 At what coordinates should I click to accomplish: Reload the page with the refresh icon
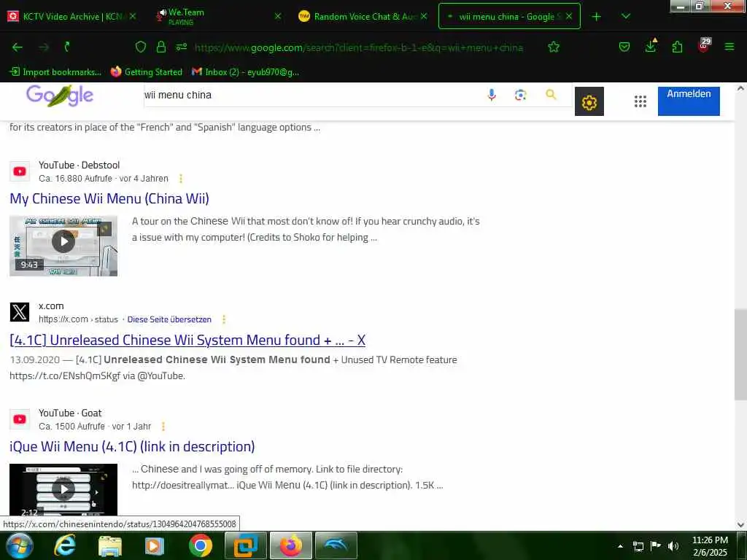[x=67, y=47]
